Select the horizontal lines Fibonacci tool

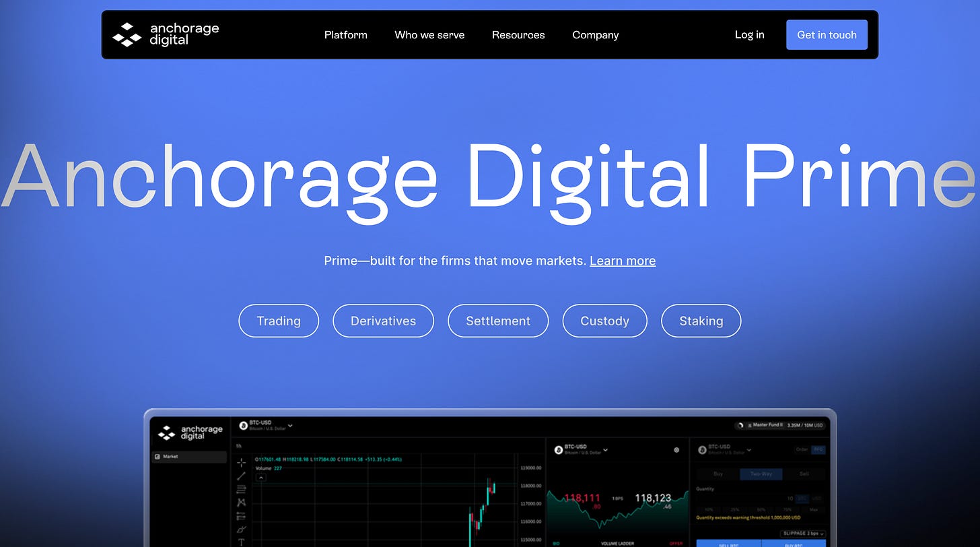[242, 489]
